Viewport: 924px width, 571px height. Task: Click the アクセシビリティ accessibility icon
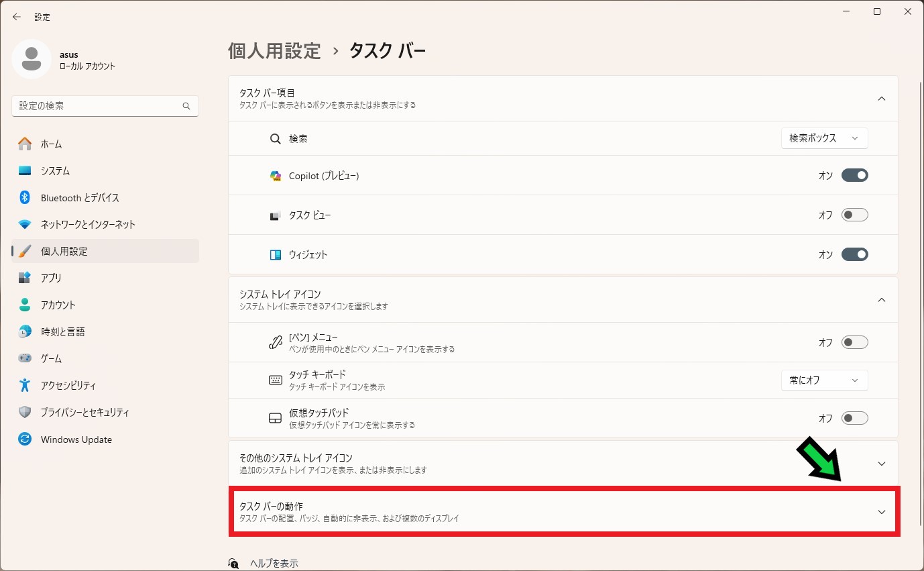tap(25, 385)
